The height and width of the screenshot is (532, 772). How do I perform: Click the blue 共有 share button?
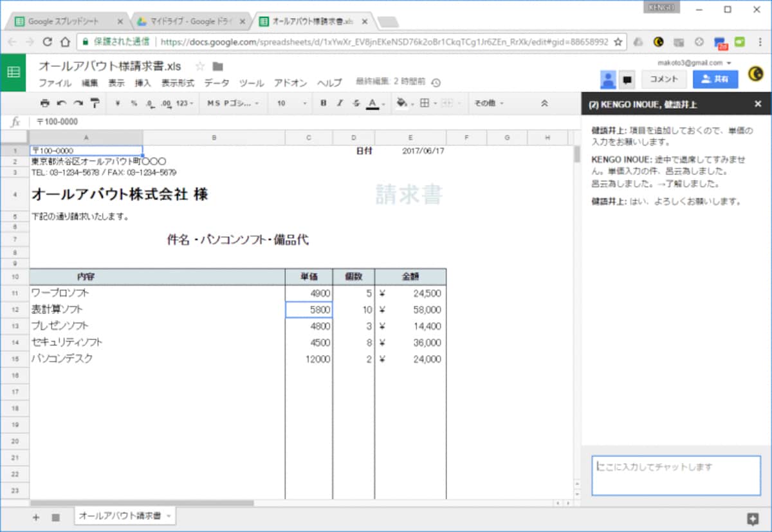coord(715,79)
